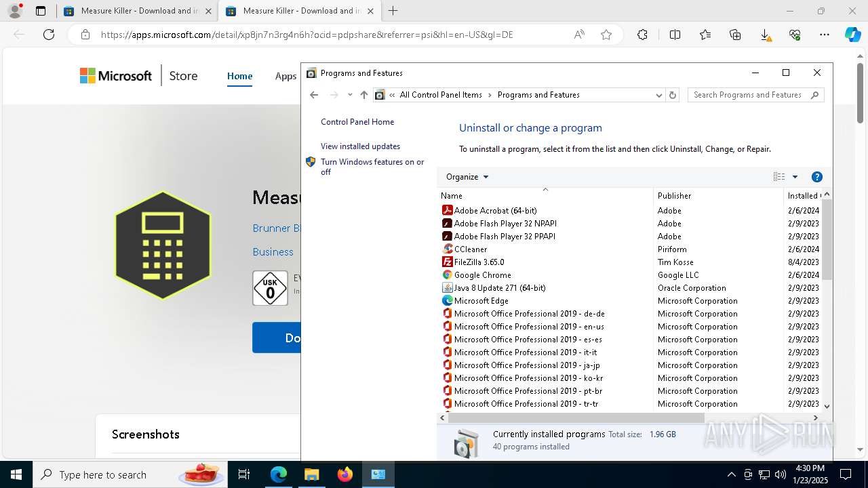Screen dimensions: 868x488
Task: Open Copilot icon in Edge toolbar
Action: (x=852, y=35)
